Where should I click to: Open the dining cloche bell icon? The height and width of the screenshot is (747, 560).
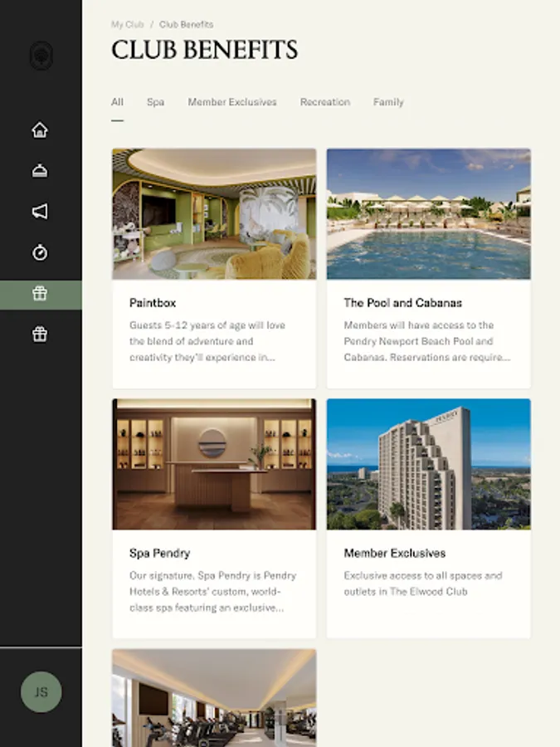(x=40, y=171)
